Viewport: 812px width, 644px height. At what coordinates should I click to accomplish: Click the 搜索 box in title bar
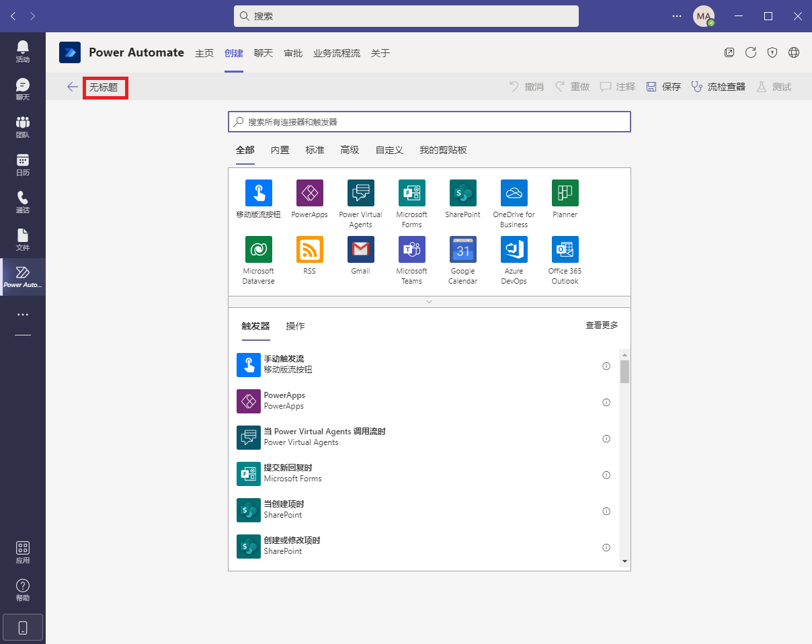tap(406, 16)
